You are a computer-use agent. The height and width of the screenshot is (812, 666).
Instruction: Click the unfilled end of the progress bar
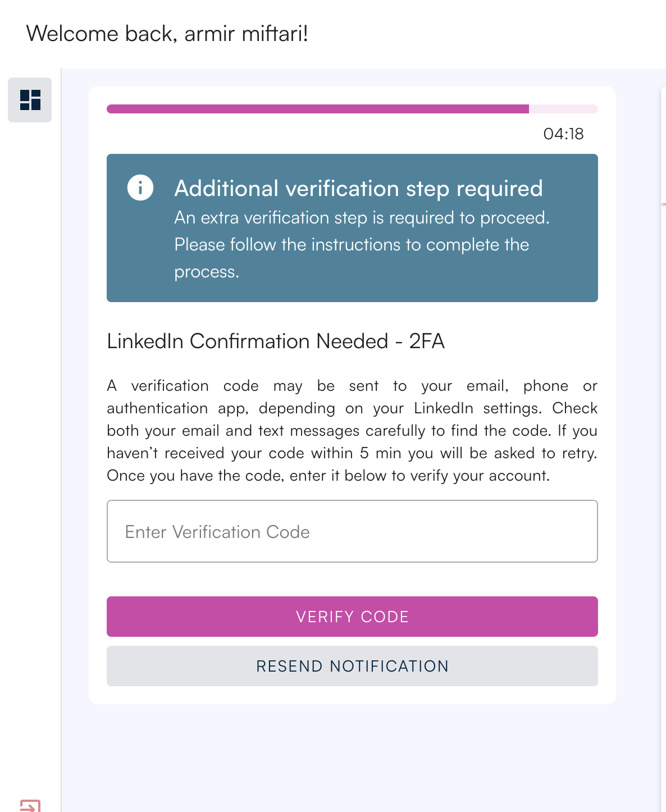click(563, 109)
